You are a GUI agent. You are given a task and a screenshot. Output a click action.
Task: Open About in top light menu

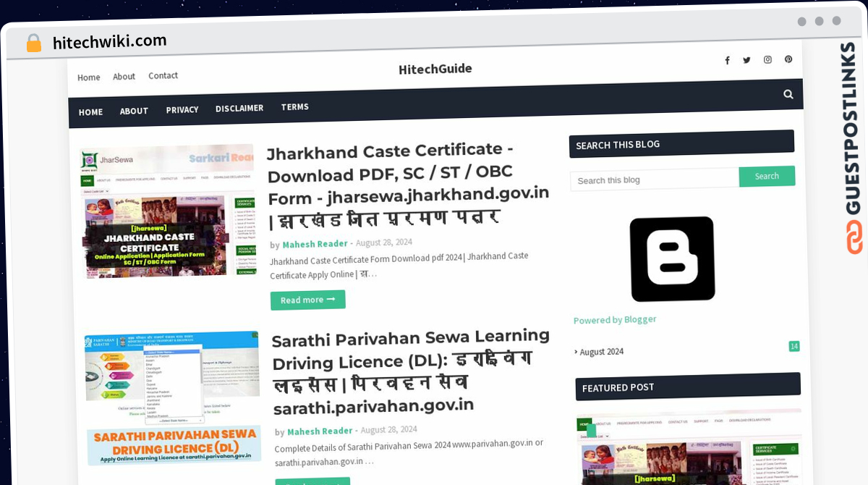point(124,77)
